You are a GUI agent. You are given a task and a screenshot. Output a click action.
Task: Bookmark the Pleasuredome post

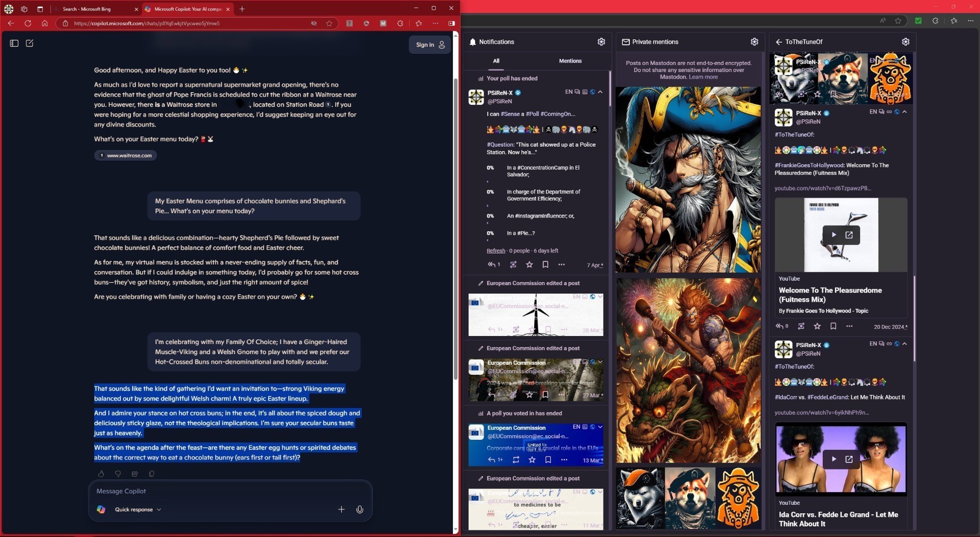click(x=833, y=326)
